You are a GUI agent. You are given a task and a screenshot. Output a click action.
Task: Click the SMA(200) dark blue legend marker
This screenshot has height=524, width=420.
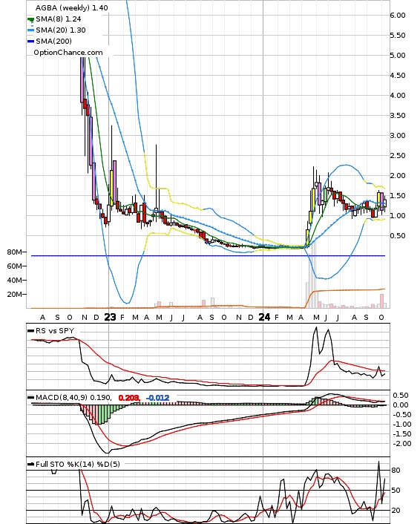(30, 42)
